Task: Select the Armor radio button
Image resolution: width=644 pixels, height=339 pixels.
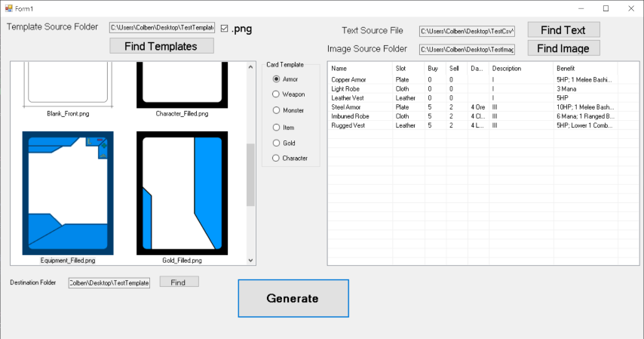Action: [x=277, y=79]
